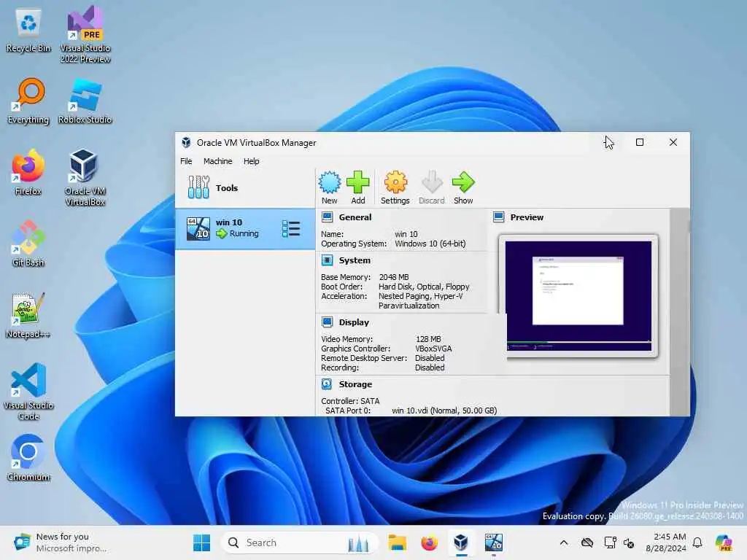Open the General section header link
This screenshot has height=560, width=747.
click(355, 217)
